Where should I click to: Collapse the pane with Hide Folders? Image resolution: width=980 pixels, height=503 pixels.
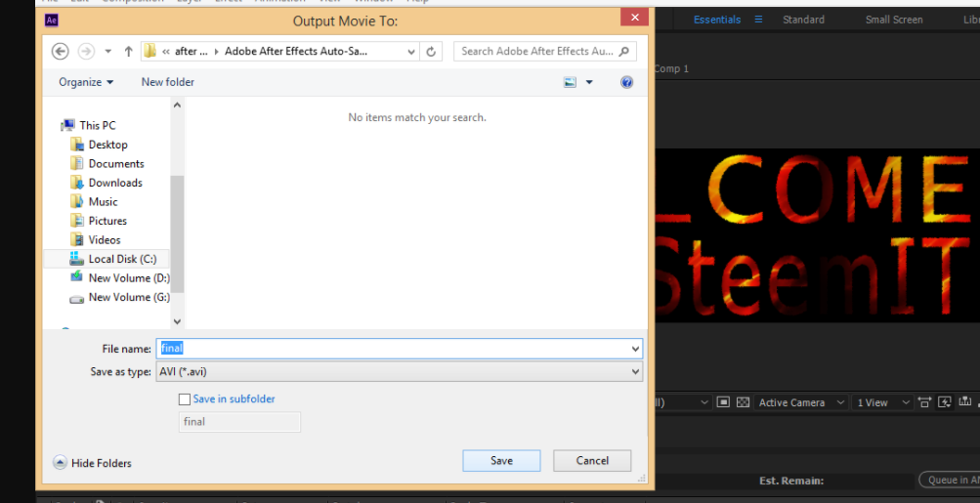click(93, 463)
